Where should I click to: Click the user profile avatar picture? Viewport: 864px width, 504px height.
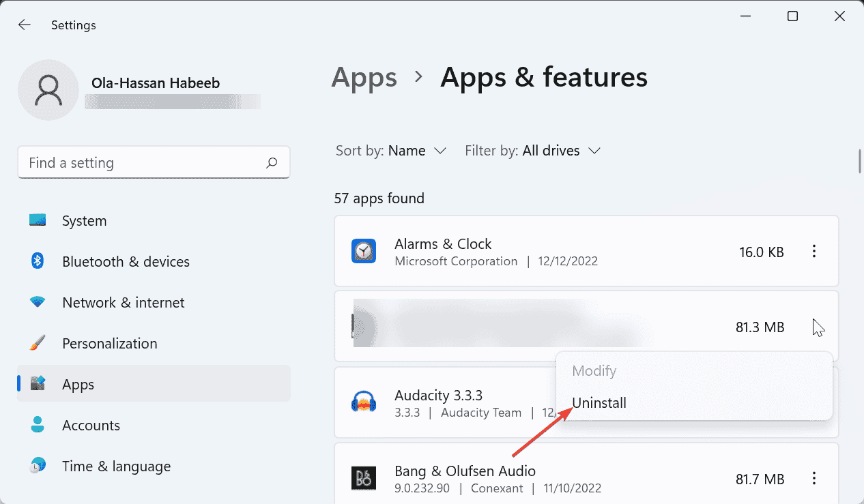tap(48, 90)
